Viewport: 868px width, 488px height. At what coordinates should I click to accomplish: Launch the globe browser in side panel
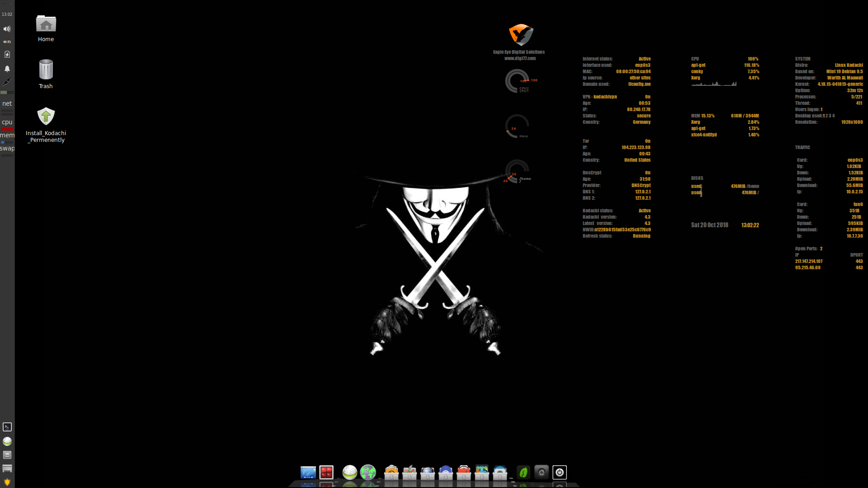click(x=7, y=441)
